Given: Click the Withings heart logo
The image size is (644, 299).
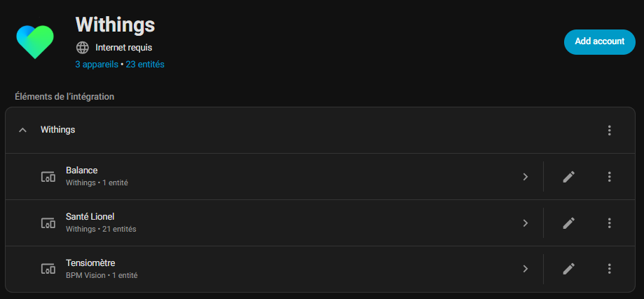Looking at the screenshot, I should [x=35, y=42].
